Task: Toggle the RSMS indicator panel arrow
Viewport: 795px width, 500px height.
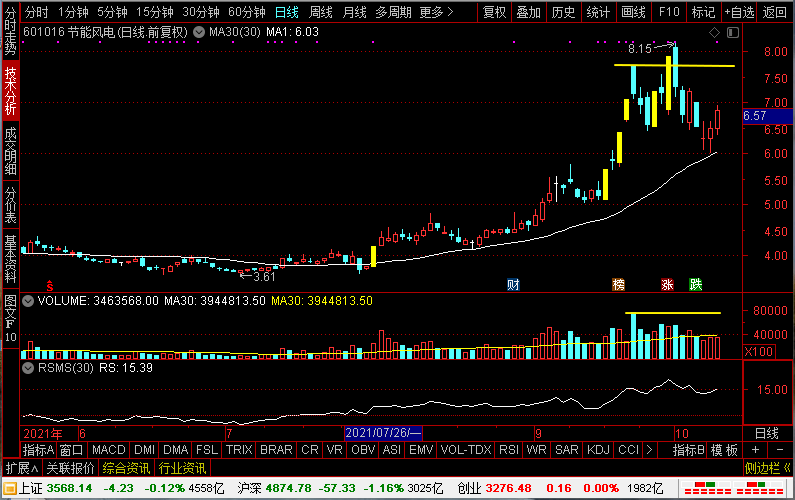Action: coord(27,367)
